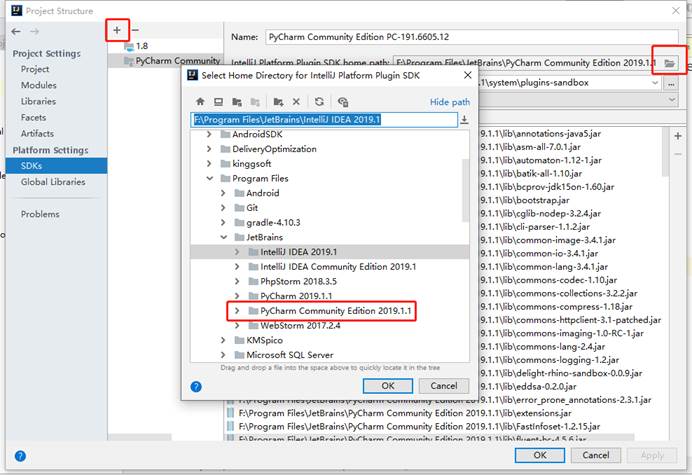This screenshot has height=475, width=692.
Task: Open Artifacts settings page
Action: click(x=38, y=133)
